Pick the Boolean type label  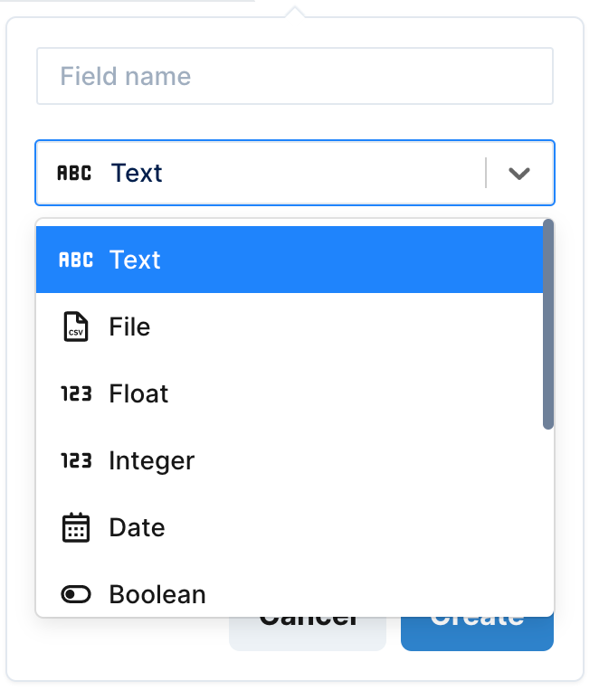(157, 594)
